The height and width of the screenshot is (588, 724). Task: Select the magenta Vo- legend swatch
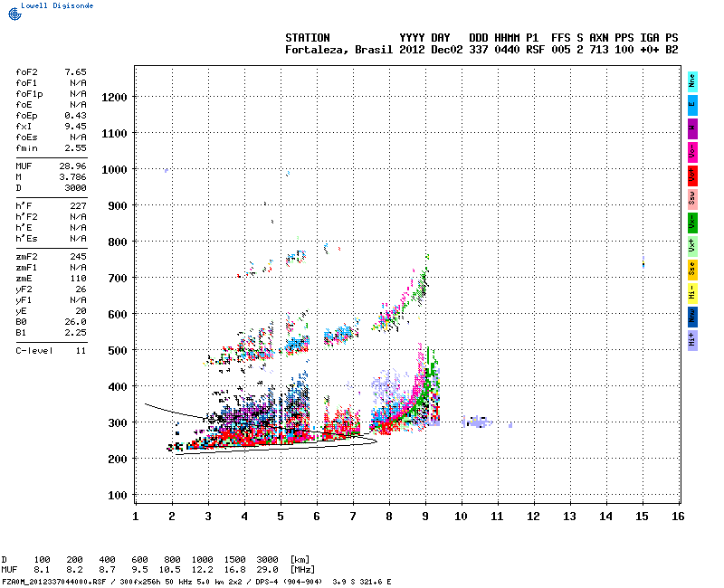point(692,152)
